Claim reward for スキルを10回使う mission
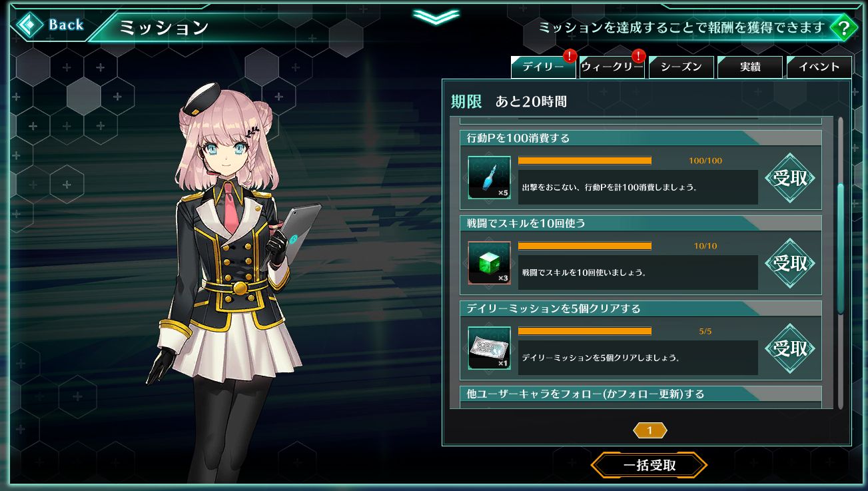The image size is (868, 491). (790, 263)
